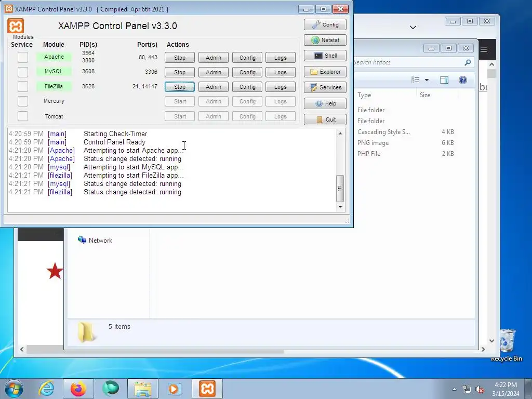532x399 pixels.
Task: Open the Recycle Bin on desktop
Action: [508, 345]
